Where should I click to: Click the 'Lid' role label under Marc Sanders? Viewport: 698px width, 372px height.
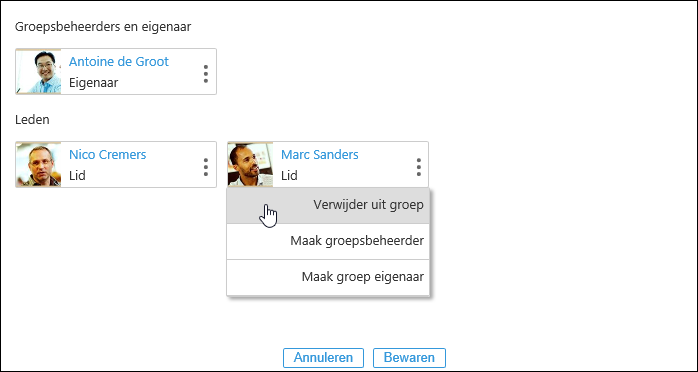click(289, 176)
